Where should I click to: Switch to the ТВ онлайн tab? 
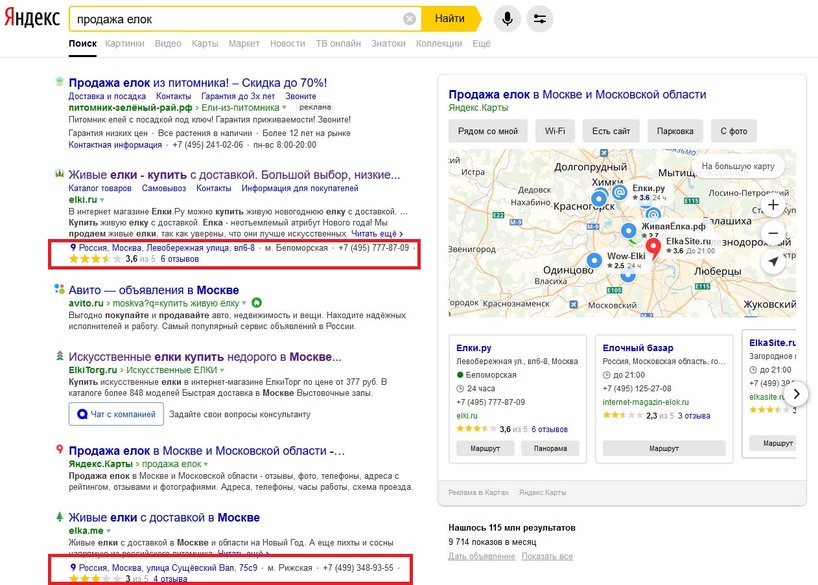(x=338, y=44)
